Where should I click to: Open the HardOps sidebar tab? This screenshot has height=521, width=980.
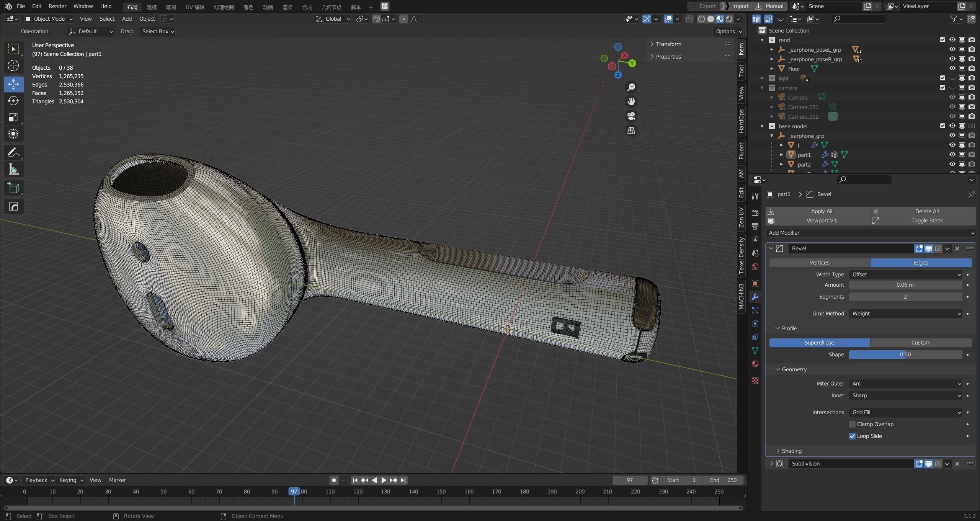coord(742,121)
